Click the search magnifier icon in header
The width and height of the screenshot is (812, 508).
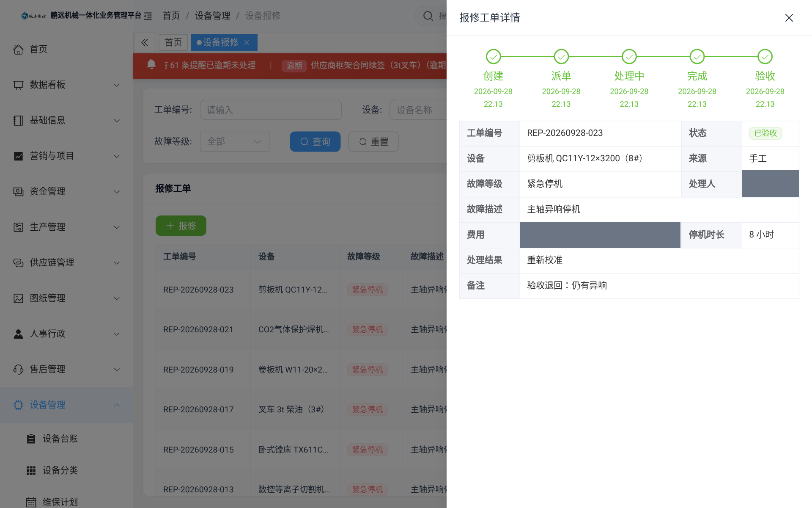pos(428,16)
